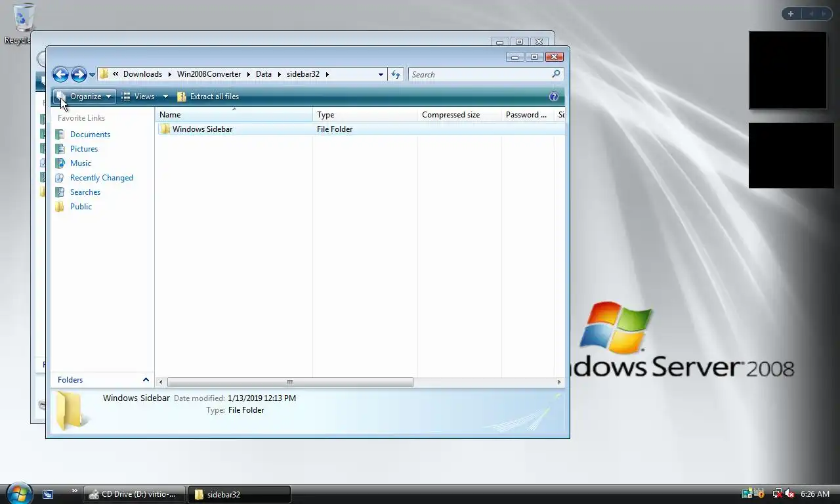The height and width of the screenshot is (504, 840).
Task: Click the 6:26 AM taskbar clock
Action: click(815, 494)
